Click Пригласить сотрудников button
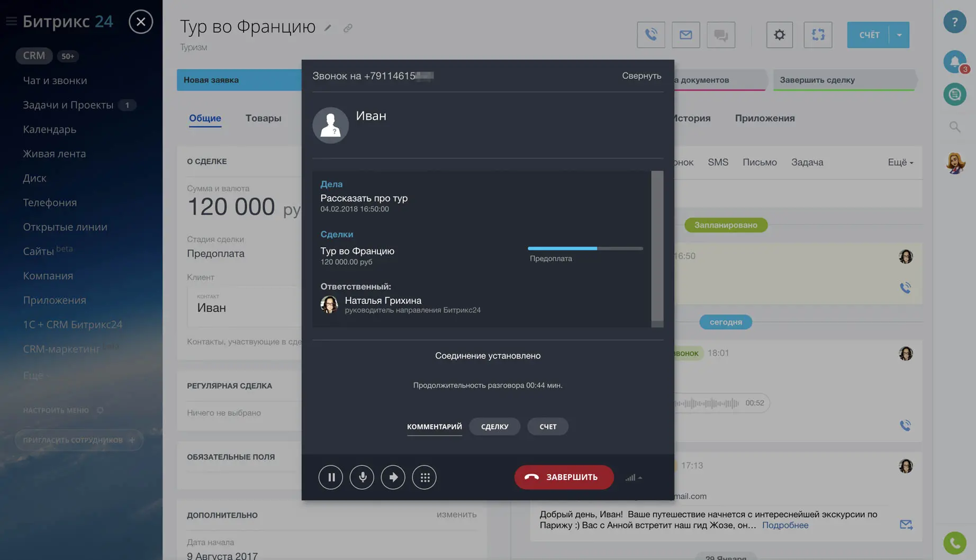This screenshot has width=976, height=560. click(x=79, y=440)
